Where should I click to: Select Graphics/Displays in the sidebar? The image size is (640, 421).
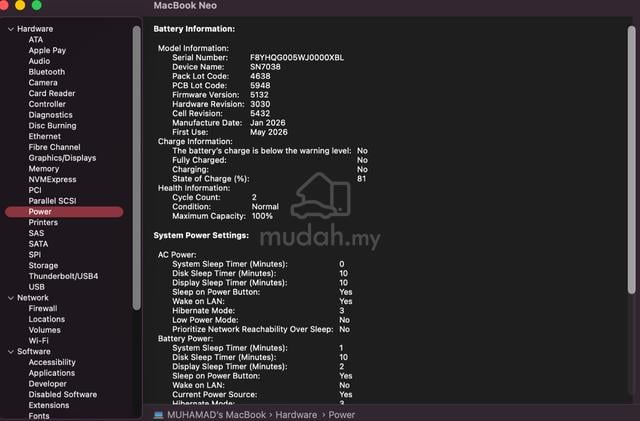(62, 158)
